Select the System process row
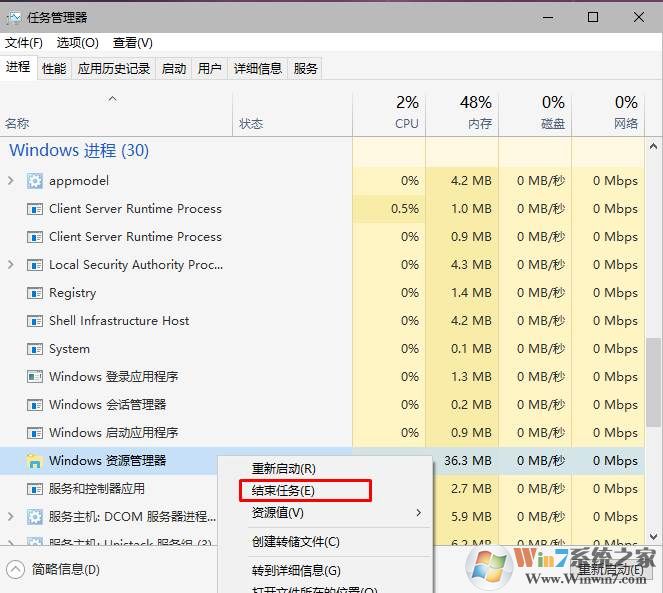 coord(322,349)
